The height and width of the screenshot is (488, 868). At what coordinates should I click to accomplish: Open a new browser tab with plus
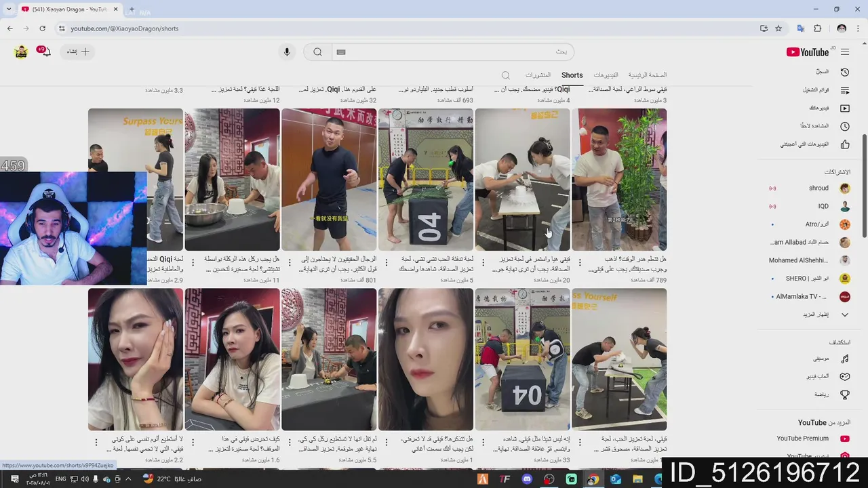coord(132,10)
